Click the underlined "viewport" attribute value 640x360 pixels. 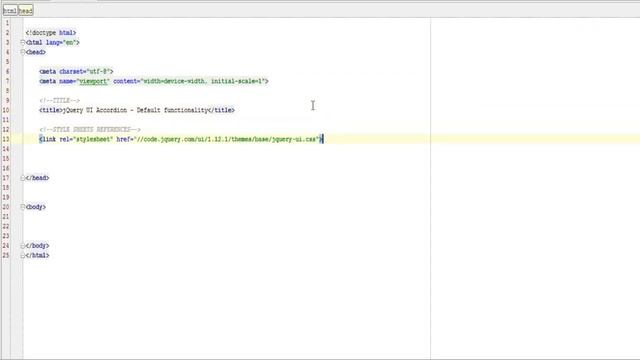(x=93, y=81)
